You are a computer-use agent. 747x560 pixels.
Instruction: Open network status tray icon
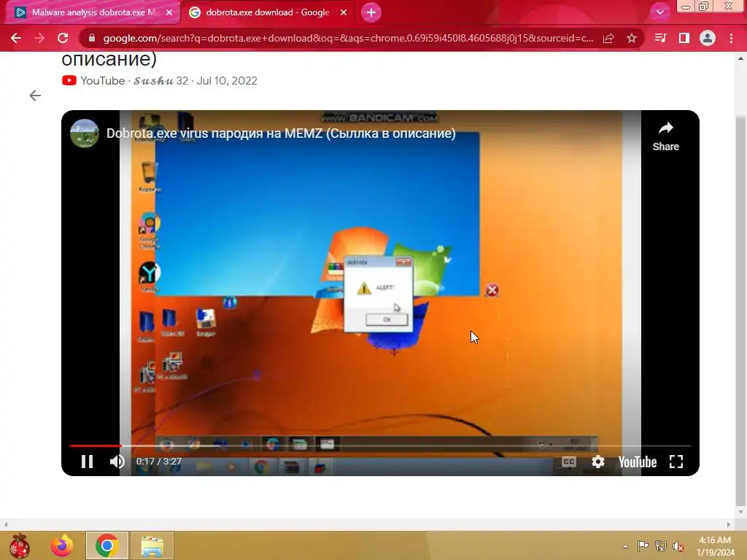(x=661, y=545)
